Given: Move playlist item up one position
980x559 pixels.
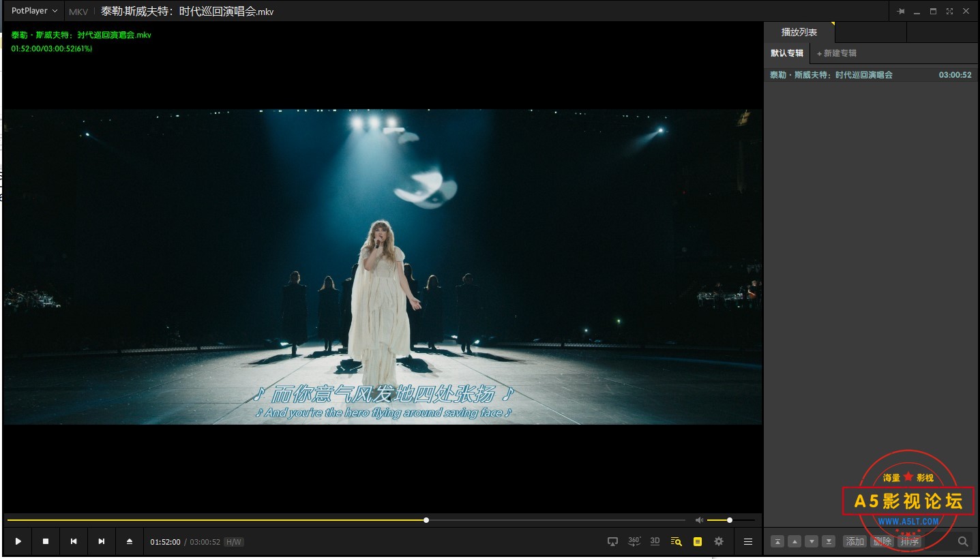Looking at the screenshot, I should click(x=794, y=541).
